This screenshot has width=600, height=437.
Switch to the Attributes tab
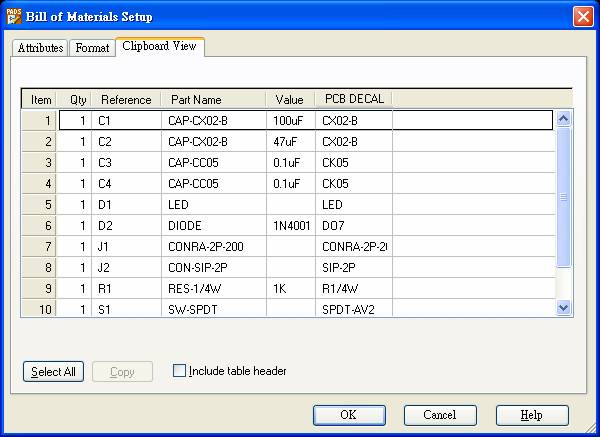40,48
